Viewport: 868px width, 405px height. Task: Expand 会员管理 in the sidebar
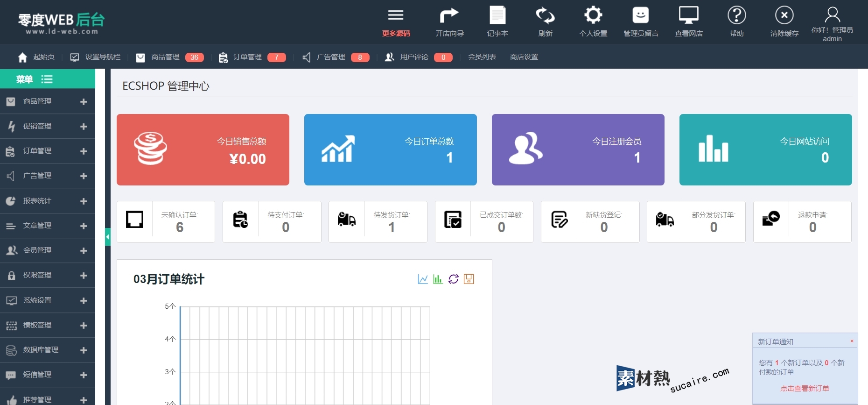[84, 250]
